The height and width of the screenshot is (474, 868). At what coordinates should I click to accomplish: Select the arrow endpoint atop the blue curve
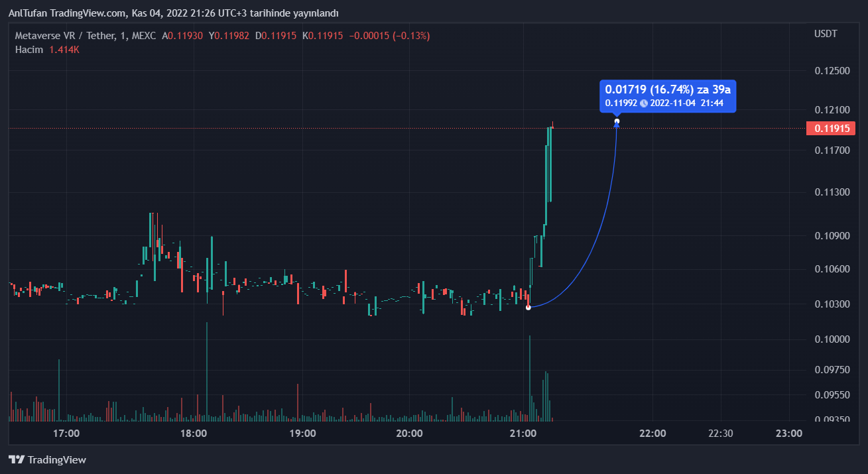[x=617, y=122]
